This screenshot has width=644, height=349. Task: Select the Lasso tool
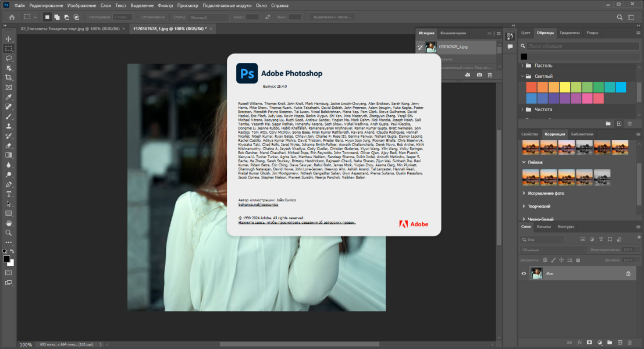click(9, 58)
